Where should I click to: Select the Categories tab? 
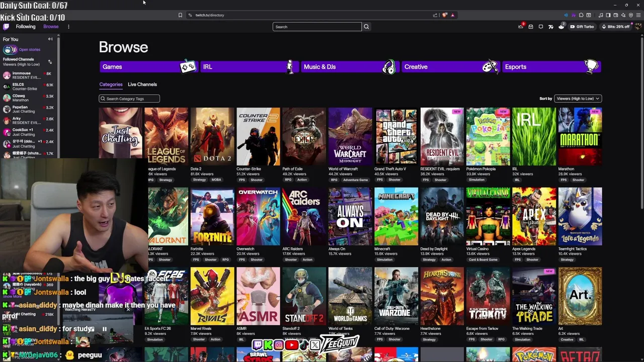(111, 84)
